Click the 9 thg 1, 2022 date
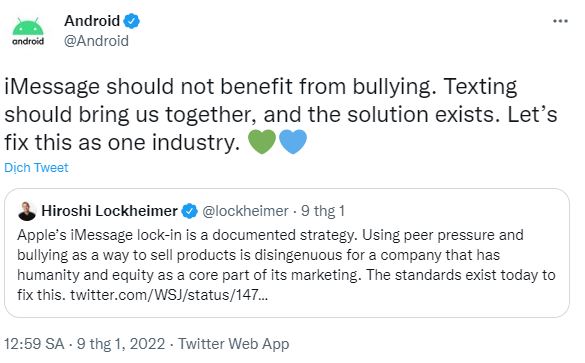585x363 pixels. click(121, 344)
